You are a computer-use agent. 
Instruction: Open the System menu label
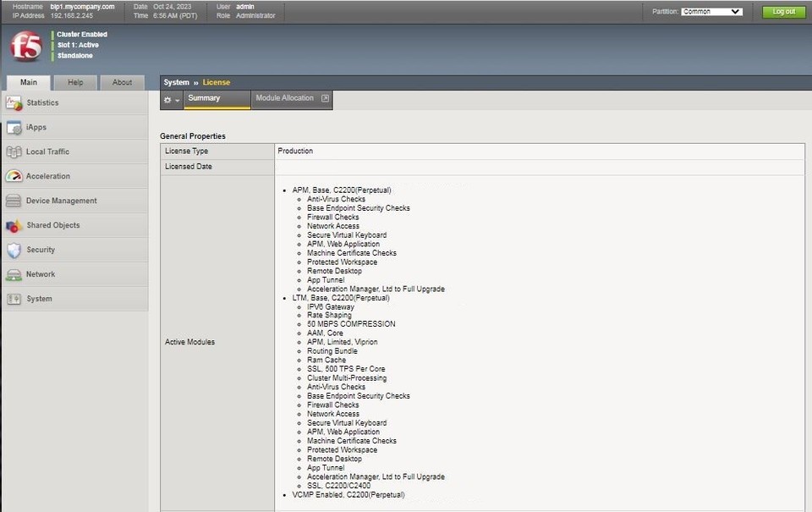click(x=40, y=299)
